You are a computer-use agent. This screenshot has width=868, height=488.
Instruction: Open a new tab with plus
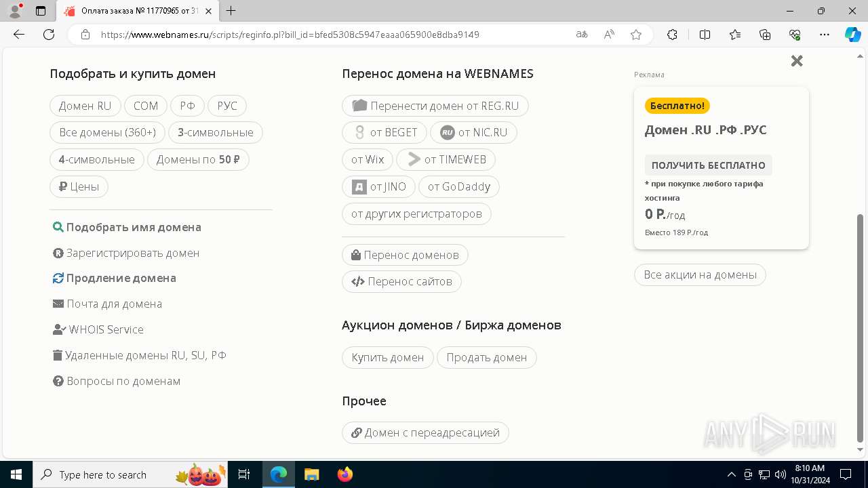pos(231,11)
